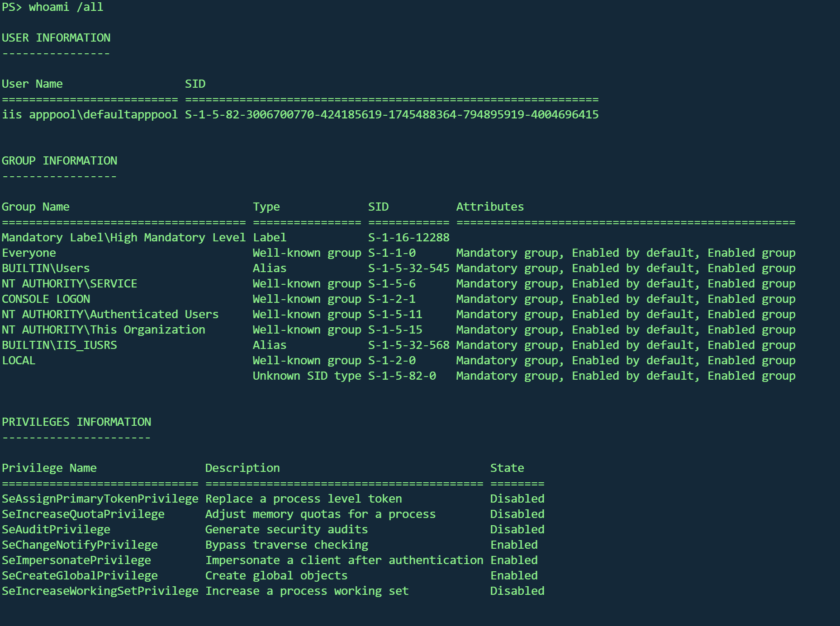840x626 pixels.
Task: Click 'Disabled' state of SeIncreaseWorkingSetPrivilege
Action: click(x=517, y=591)
